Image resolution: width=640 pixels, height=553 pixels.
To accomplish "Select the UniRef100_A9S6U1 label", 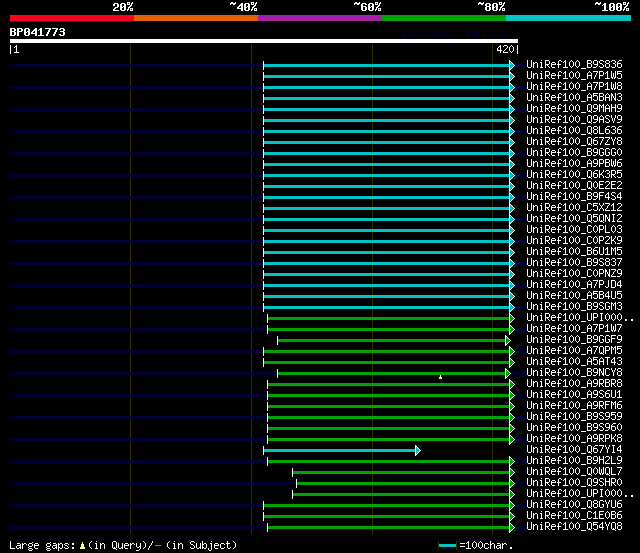I will 574,395.
